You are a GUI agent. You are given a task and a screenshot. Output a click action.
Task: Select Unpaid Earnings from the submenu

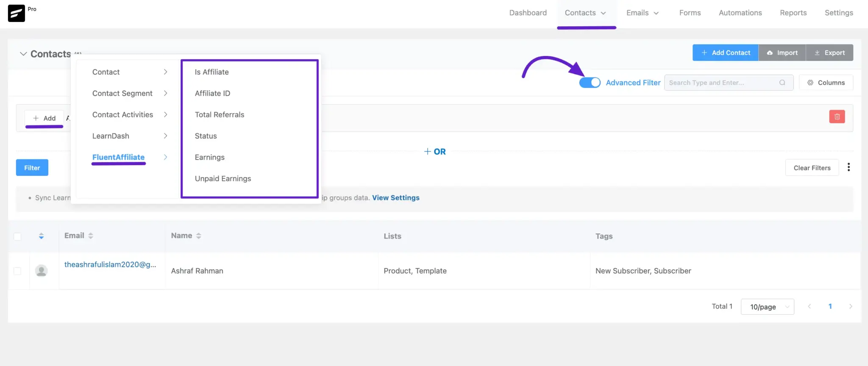(223, 179)
